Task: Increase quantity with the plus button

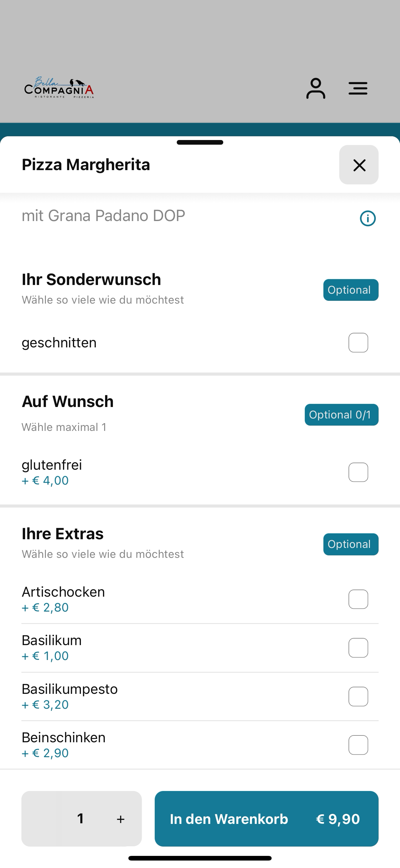Action: pyautogui.click(x=121, y=819)
